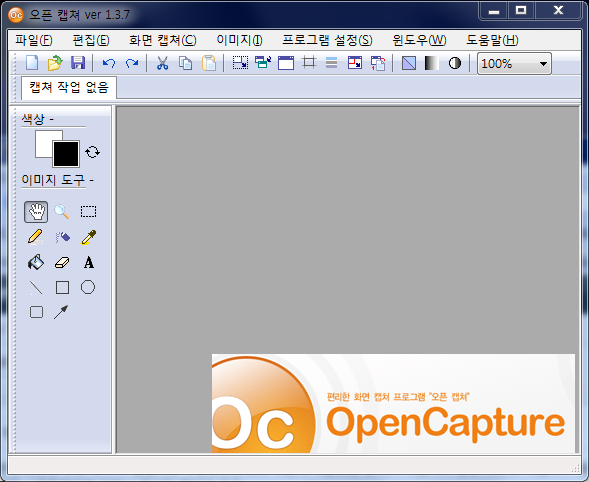Save using the floppy disk icon

78,63
